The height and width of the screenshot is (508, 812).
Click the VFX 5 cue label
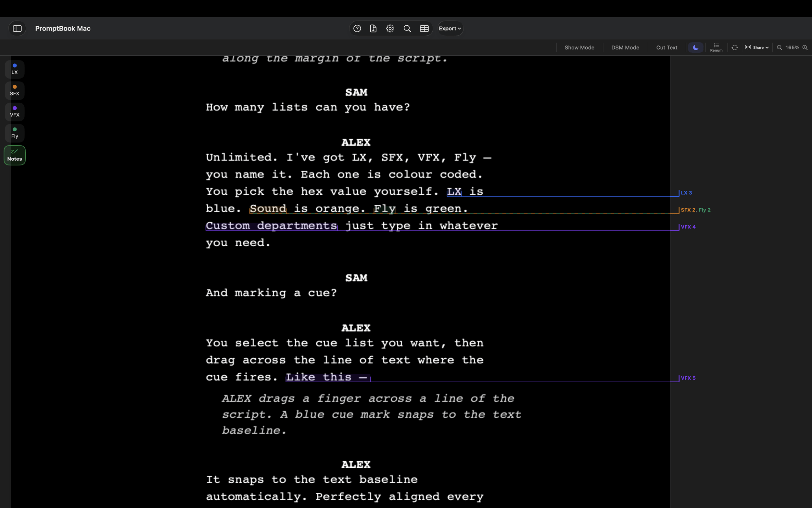(688, 378)
